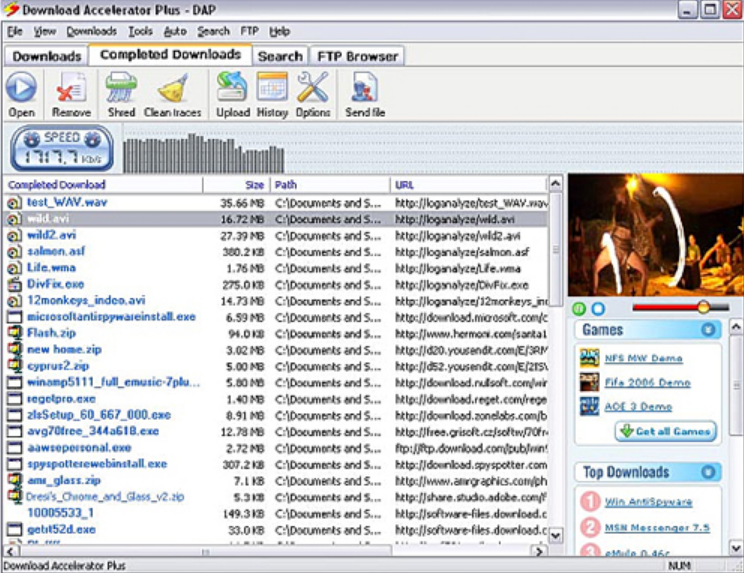Screen dimensions: 744x573
Task: Click the Get all Games button
Action: pyautogui.click(x=666, y=431)
